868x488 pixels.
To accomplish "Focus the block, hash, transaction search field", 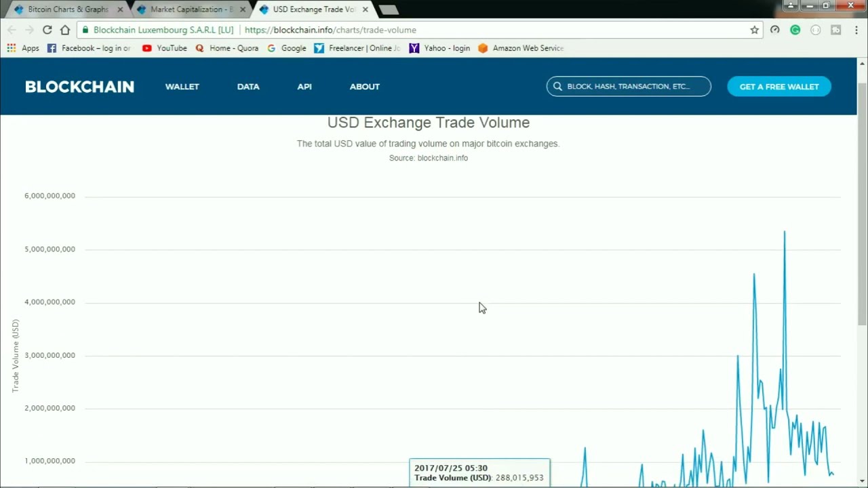I will [629, 86].
